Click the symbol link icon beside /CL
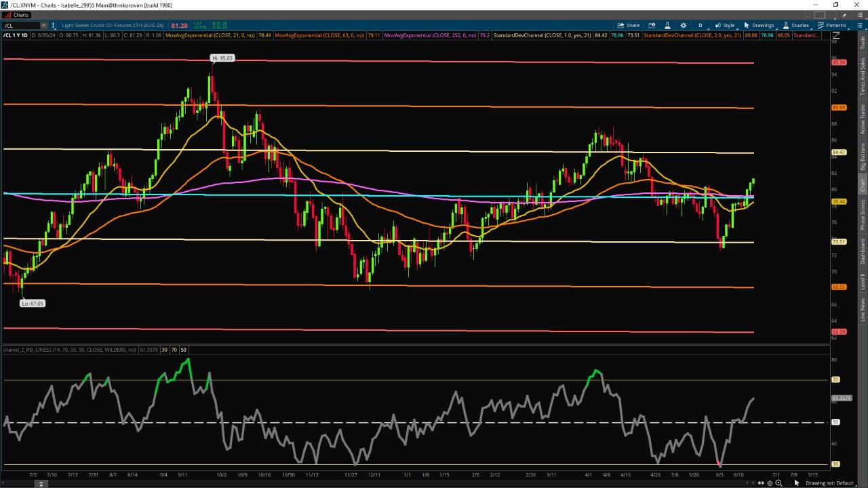This screenshot has height=488, width=868. point(54,26)
